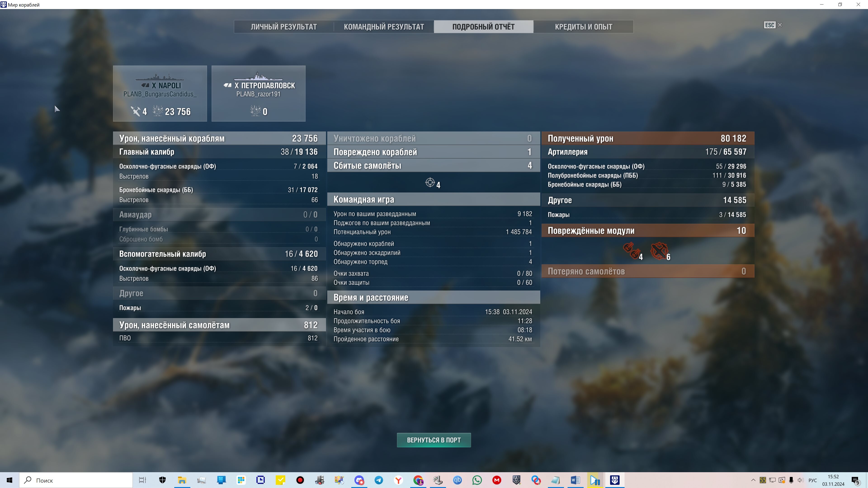The width and height of the screenshot is (868, 488).
Task: Open Microsoft Store from taskbar
Action: 241,480
